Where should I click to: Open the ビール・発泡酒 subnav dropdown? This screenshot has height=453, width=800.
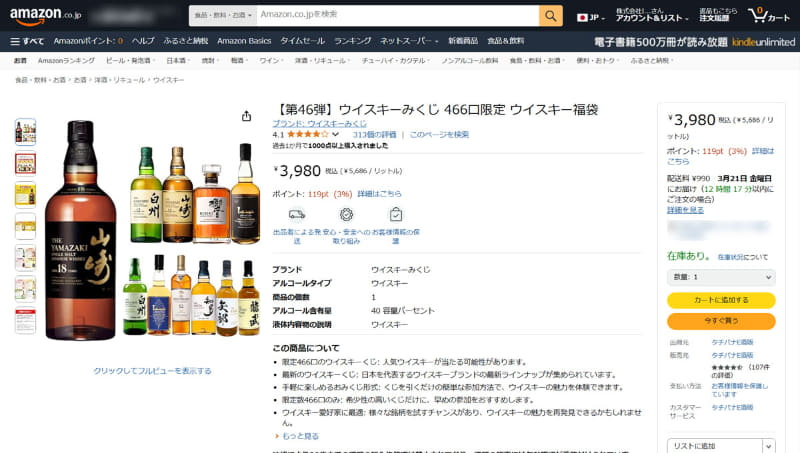point(130,61)
